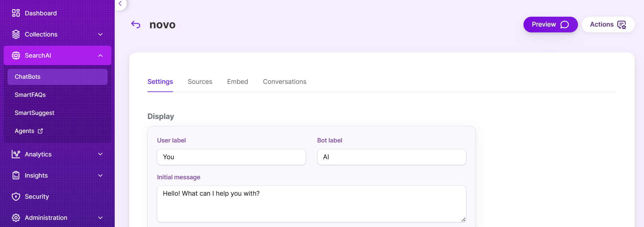Click the SearchAI chip icon
The height and width of the screenshot is (227, 644).
[16, 55]
